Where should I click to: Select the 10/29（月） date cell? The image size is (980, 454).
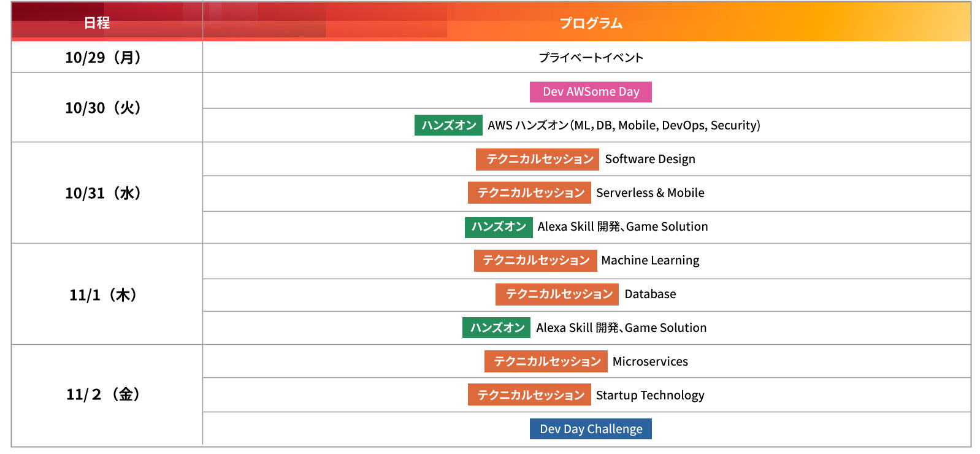(107, 57)
